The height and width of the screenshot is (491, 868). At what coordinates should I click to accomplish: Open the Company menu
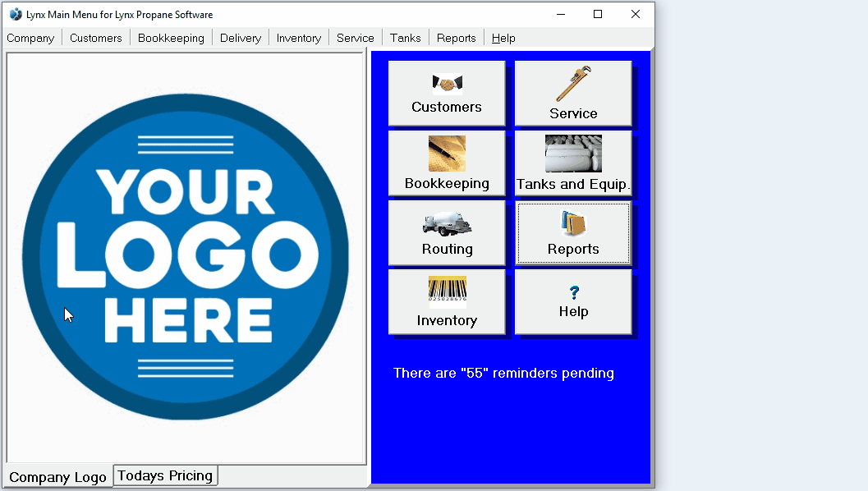click(30, 38)
